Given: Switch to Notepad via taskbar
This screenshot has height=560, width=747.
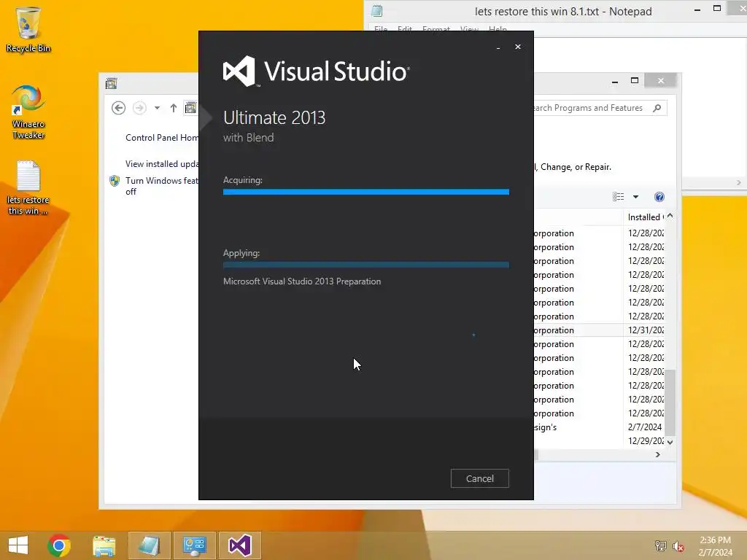Looking at the screenshot, I should 149,545.
